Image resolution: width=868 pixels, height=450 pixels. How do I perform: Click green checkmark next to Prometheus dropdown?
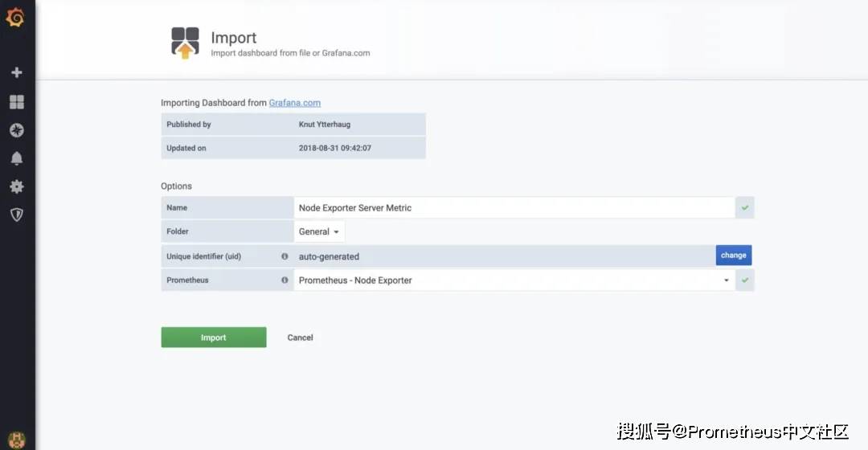pyautogui.click(x=745, y=280)
